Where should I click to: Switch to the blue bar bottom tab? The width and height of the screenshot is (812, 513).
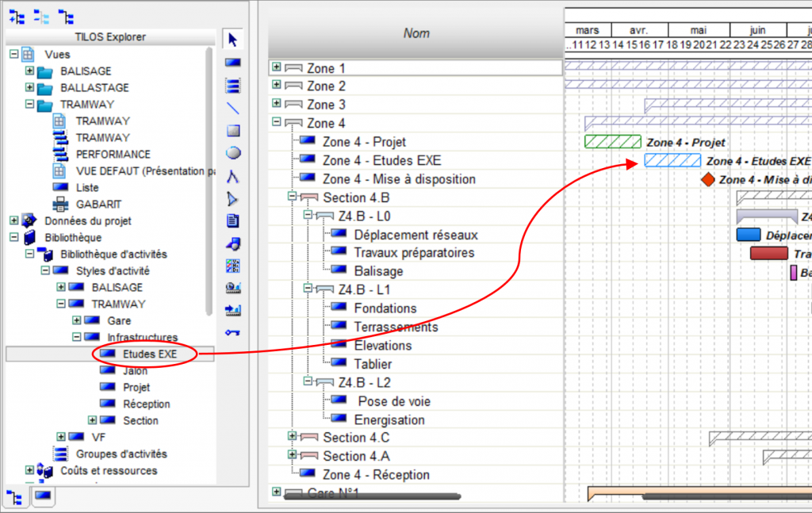tap(43, 496)
